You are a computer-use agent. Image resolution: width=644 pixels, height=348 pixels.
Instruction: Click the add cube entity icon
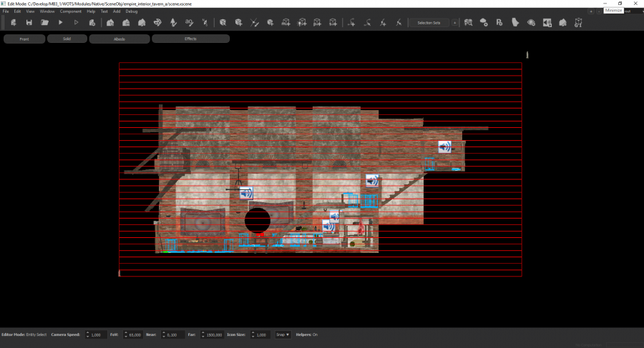coord(238,23)
